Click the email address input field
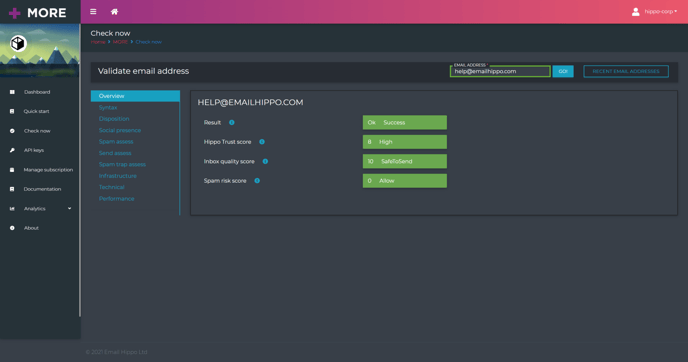688x362 pixels. pyautogui.click(x=500, y=71)
